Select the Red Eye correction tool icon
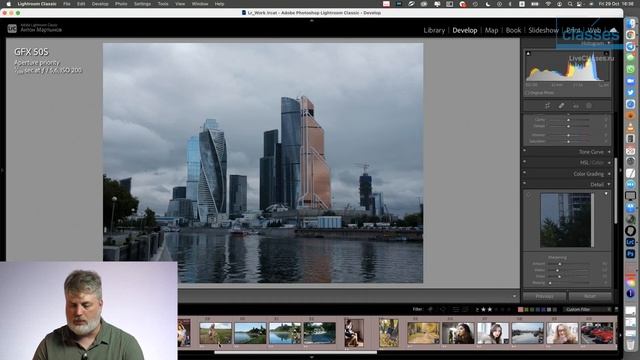This screenshot has height=360, width=640. coord(576,106)
